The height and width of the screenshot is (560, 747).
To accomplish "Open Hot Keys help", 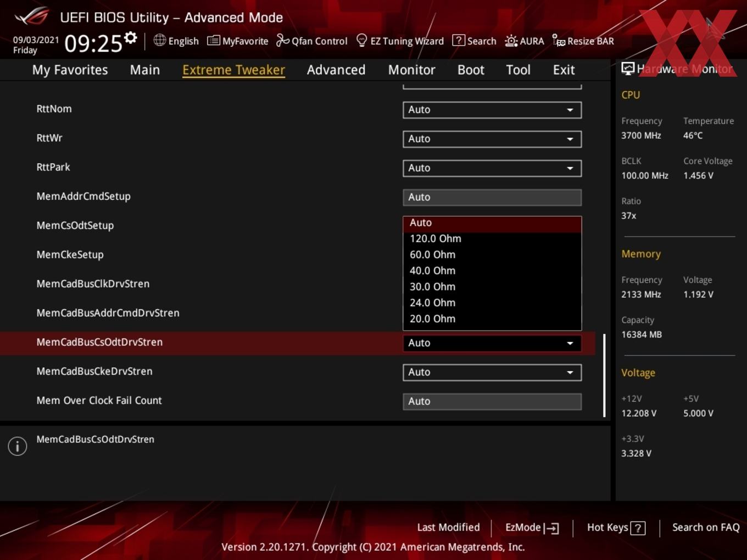I will coord(616,528).
